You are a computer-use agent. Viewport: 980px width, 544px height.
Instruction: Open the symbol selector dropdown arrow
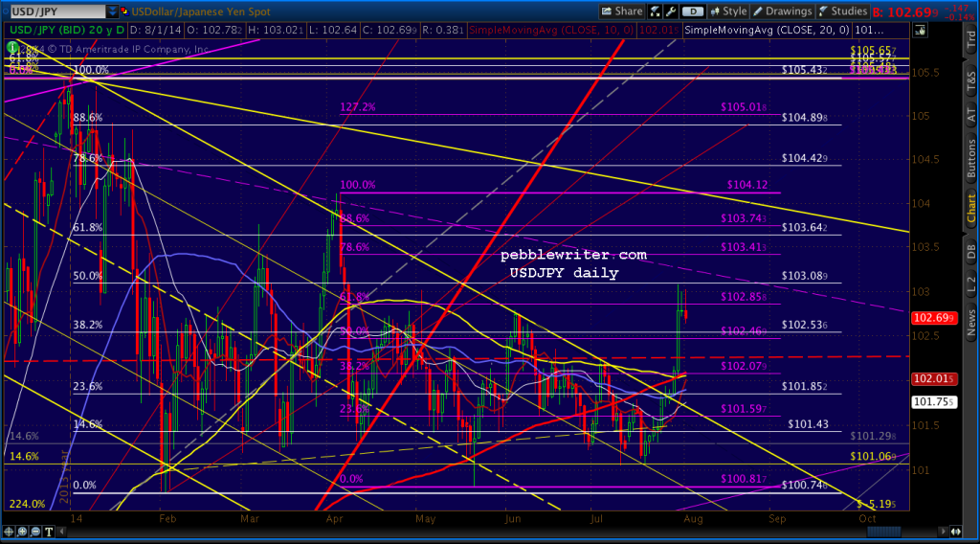click(113, 11)
